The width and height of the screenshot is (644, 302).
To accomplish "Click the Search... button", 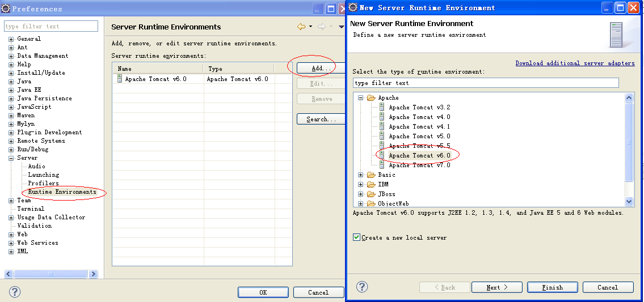I will tap(321, 119).
